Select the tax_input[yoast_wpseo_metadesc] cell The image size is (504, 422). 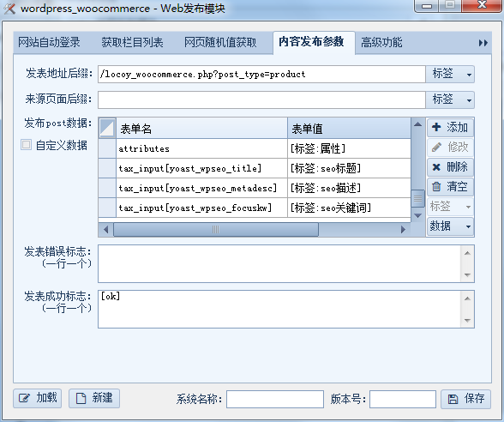pos(202,188)
